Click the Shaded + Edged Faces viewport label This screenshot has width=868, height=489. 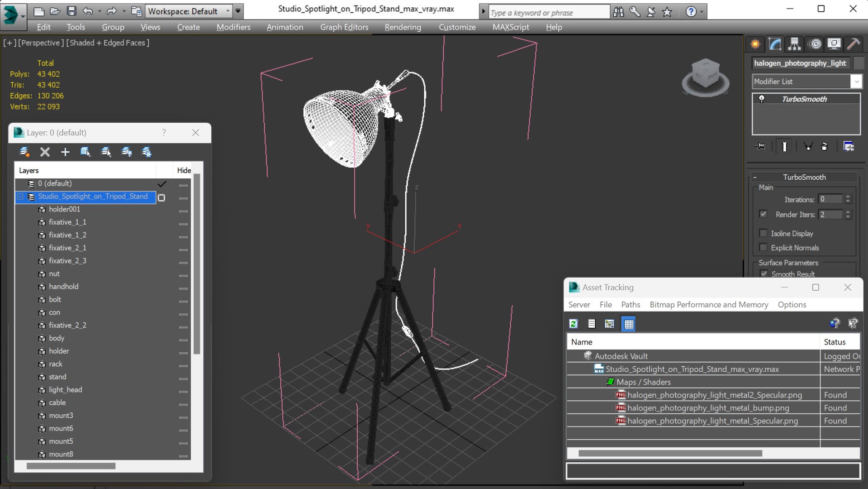pyautogui.click(x=108, y=43)
